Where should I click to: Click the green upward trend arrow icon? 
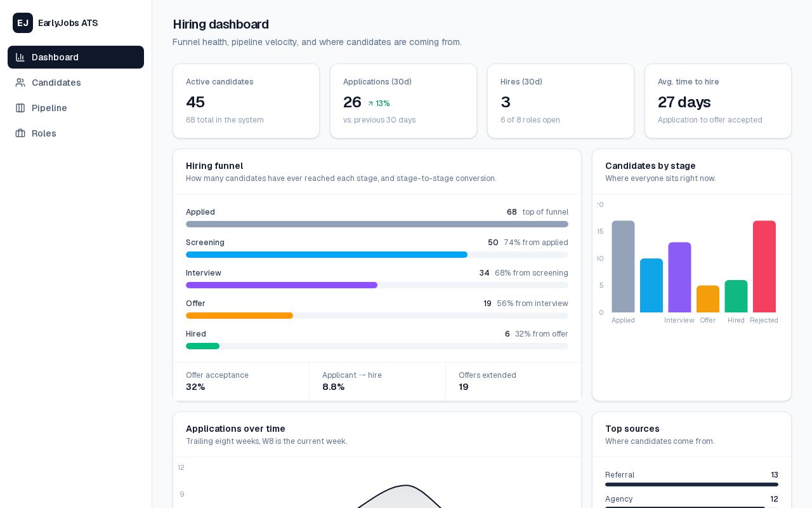[x=370, y=104]
